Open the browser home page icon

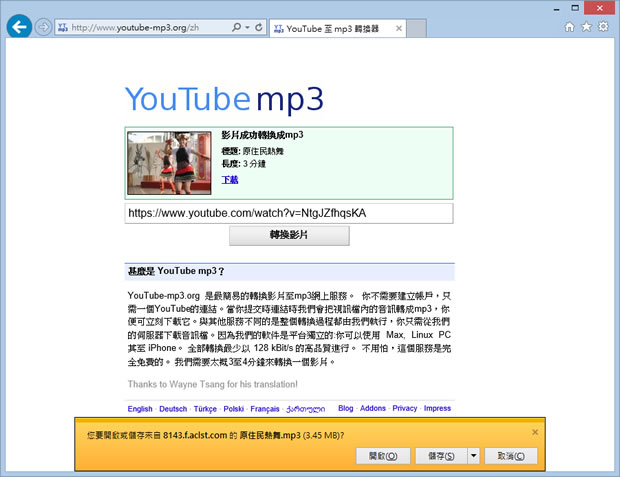pos(568,27)
